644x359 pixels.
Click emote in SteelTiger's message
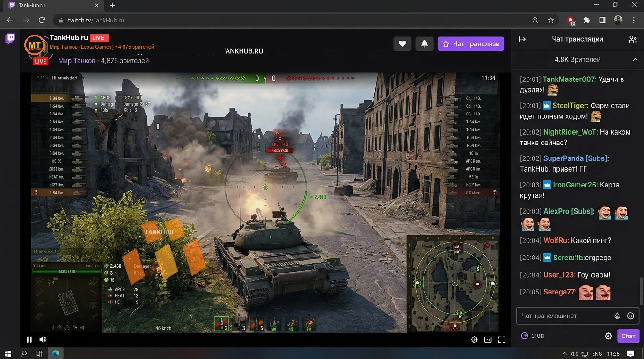596,116
